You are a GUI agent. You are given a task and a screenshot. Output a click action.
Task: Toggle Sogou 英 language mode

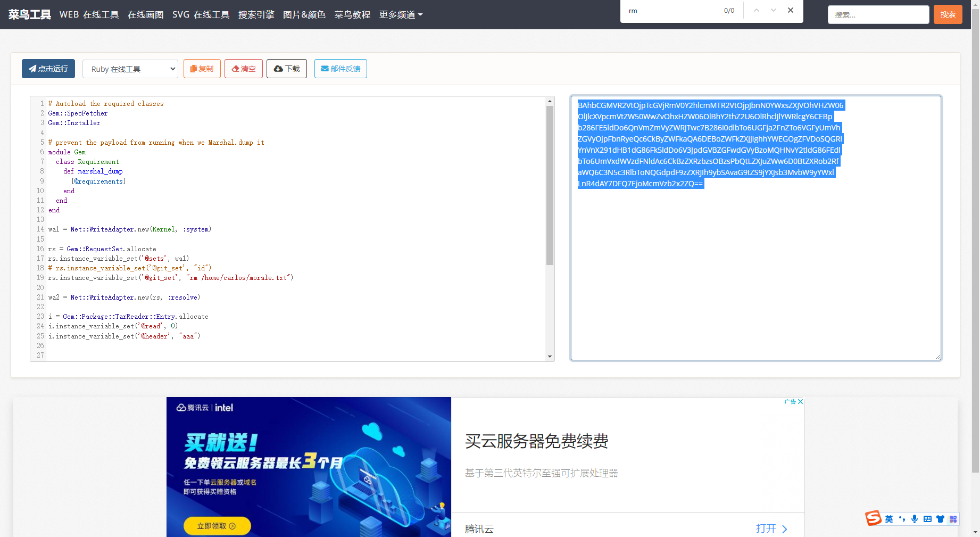(889, 519)
